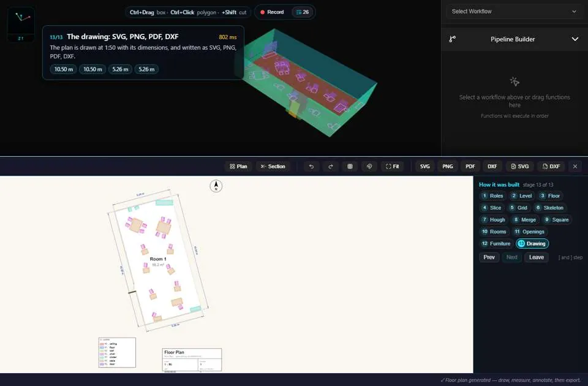The width and height of the screenshot is (588, 386).
Task: Click the Pipeline Builder branch icon
Action: [453, 39]
